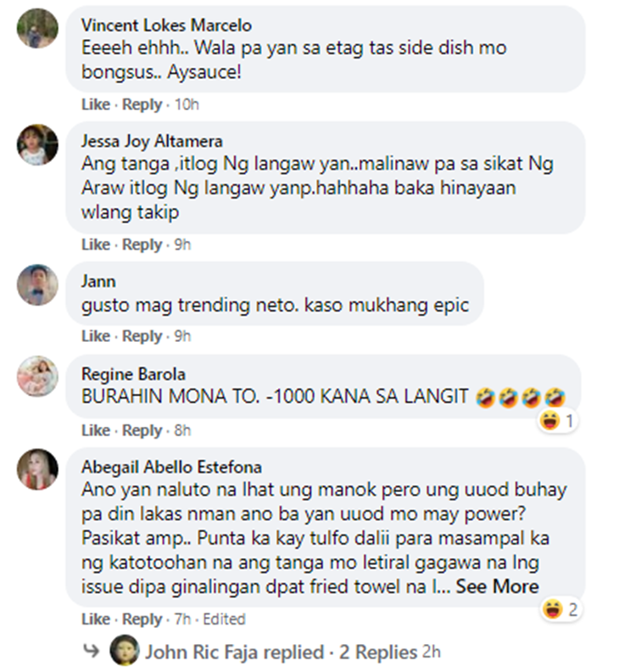Open Jann's profile picture
Screen dimensions: 636x672
point(37,285)
